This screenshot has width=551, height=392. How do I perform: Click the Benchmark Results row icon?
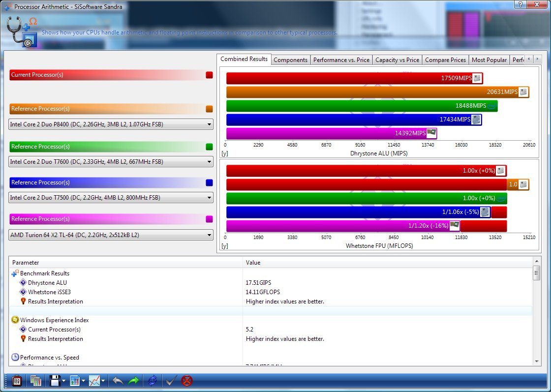pyautogui.click(x=15, y=273)
